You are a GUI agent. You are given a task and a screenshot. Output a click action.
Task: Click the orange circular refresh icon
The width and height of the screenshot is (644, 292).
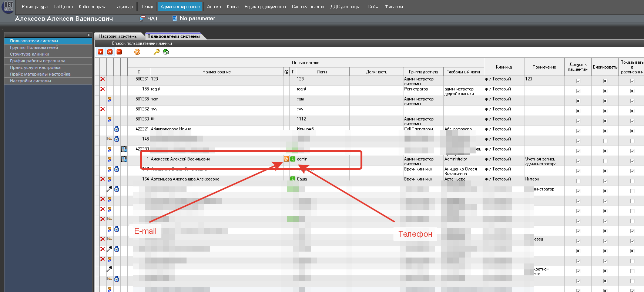click(x=137, y=52)
